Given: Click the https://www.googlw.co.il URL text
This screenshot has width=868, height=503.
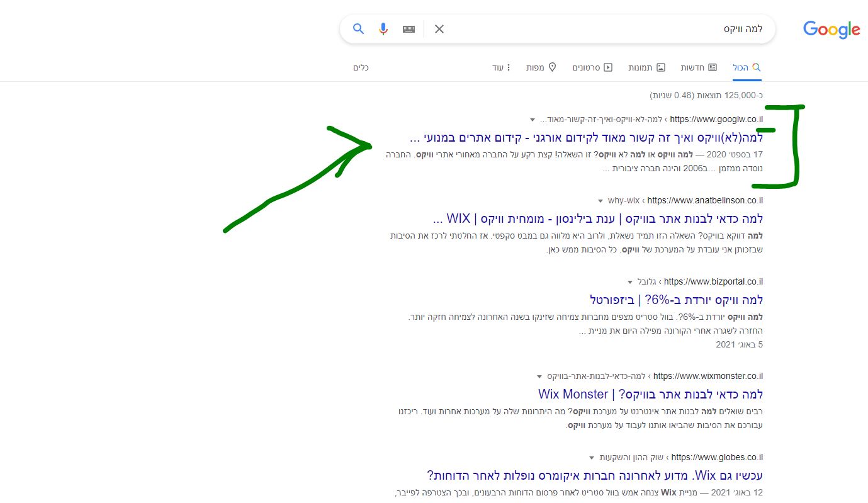Looking at the screenshot, I should point(716,119).
